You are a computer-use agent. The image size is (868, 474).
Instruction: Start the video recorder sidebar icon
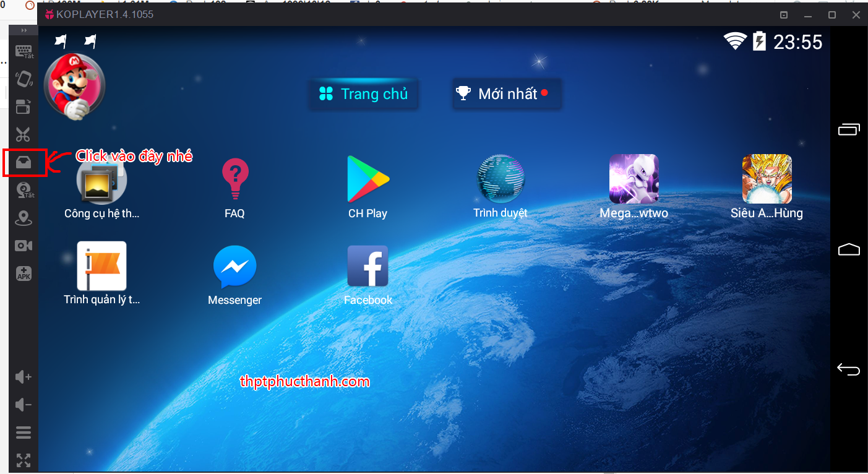point(24,246)
